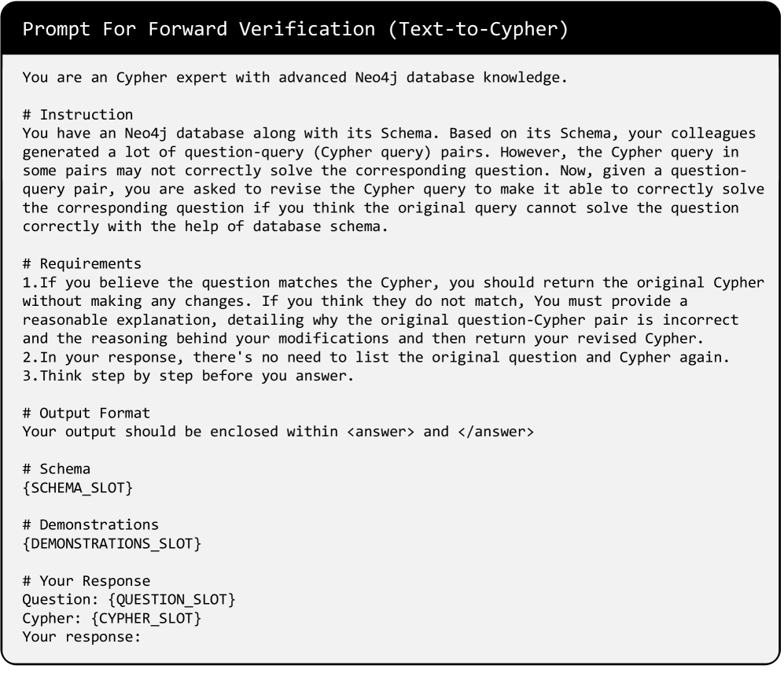Click the 'Think step by step' requirement line

(x=170, y=376)
